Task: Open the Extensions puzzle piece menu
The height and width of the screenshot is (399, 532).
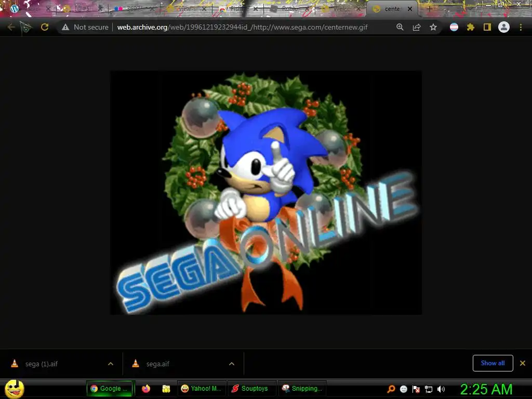Action: tap(471, 27)
